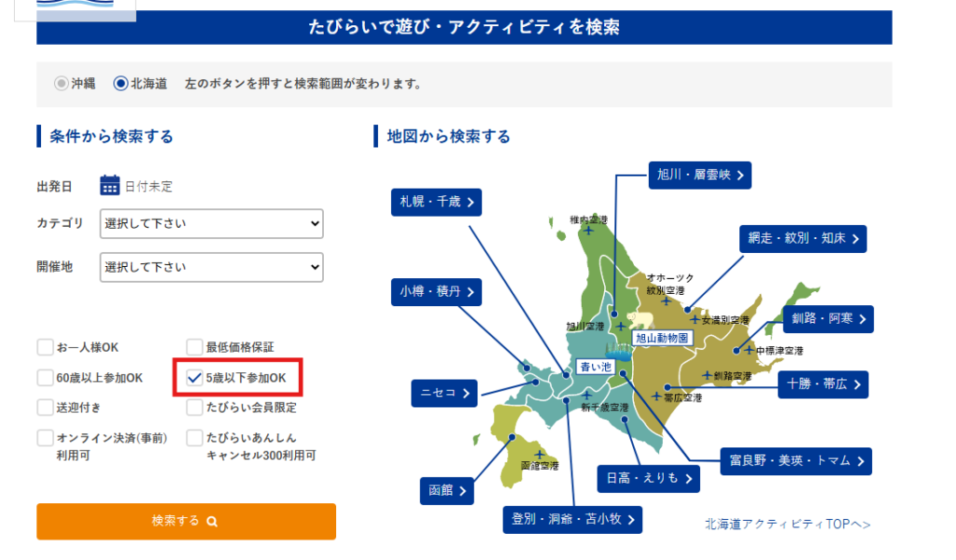The height and width of the screenshot is (560, 956).
Task: Click the 中標津空港 airplane icon
Action: tap(750, 350)
